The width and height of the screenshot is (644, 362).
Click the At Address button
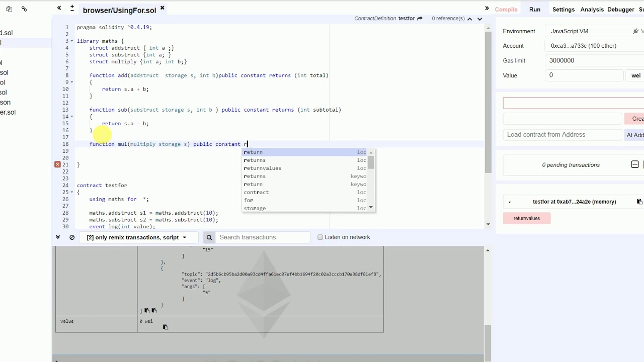click(x=634, y=135)
